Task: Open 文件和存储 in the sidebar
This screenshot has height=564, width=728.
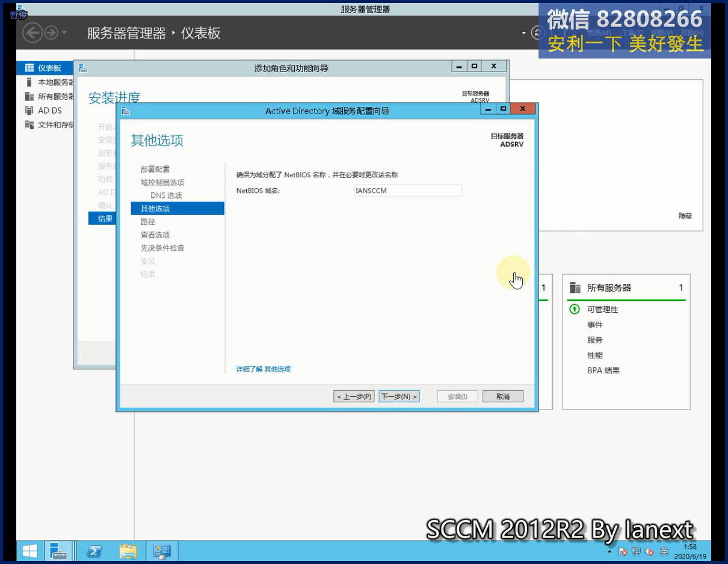Action: [55, 125]
